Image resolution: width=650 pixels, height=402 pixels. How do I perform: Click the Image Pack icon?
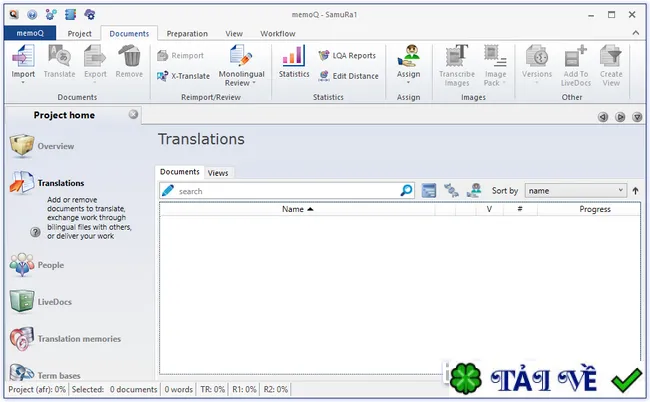click(x=495, y=56)
